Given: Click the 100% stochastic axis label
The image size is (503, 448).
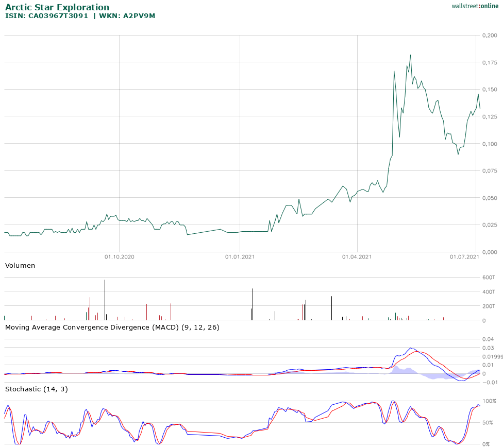Looking at the screenshot, I should 489,401.
